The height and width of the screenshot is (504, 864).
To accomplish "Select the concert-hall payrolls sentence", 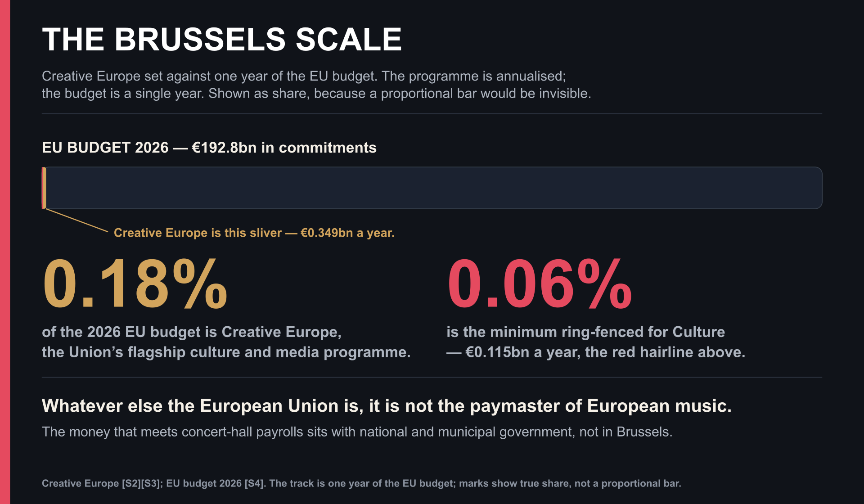I will click(x=357, y=432).
